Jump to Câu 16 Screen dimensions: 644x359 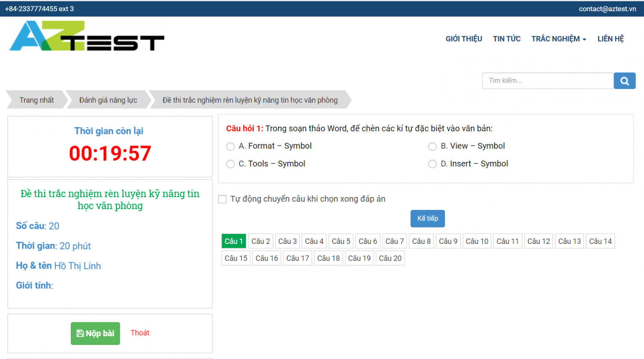click(267, 258)
